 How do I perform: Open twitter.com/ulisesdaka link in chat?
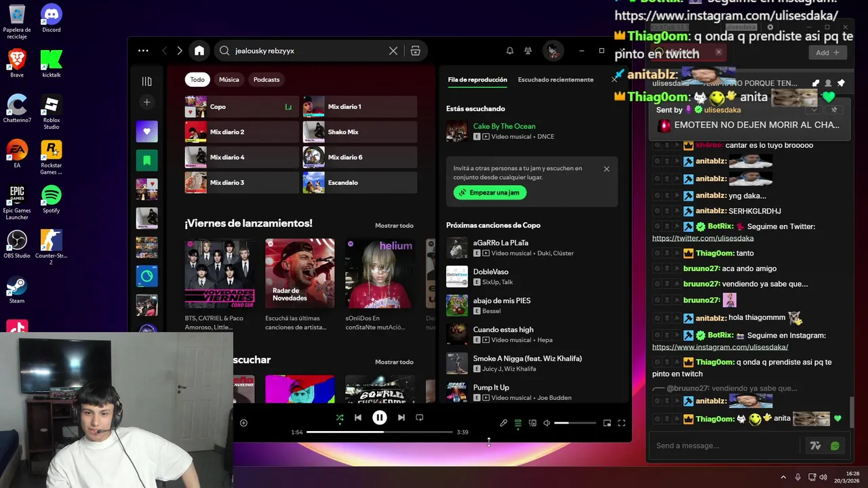point(703,238)
